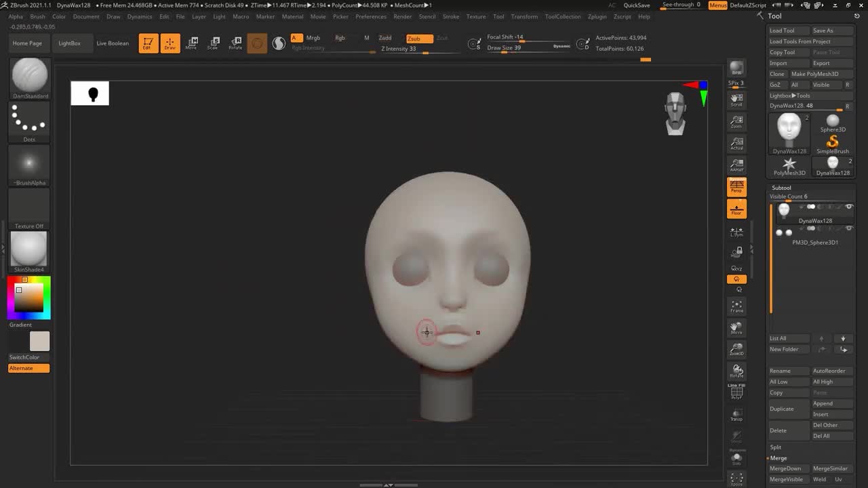Toggle Mrgb mode
Viewport: 868px width, 488px height.
coord(313,38)
